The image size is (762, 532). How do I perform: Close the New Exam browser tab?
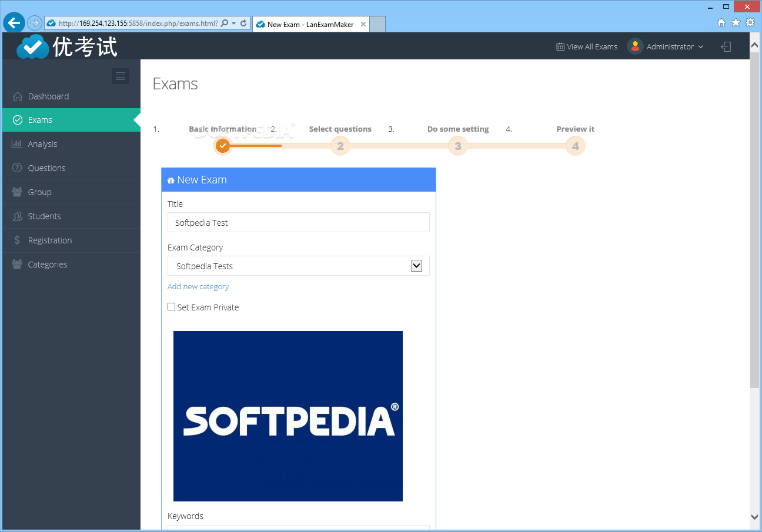[363, 24]
